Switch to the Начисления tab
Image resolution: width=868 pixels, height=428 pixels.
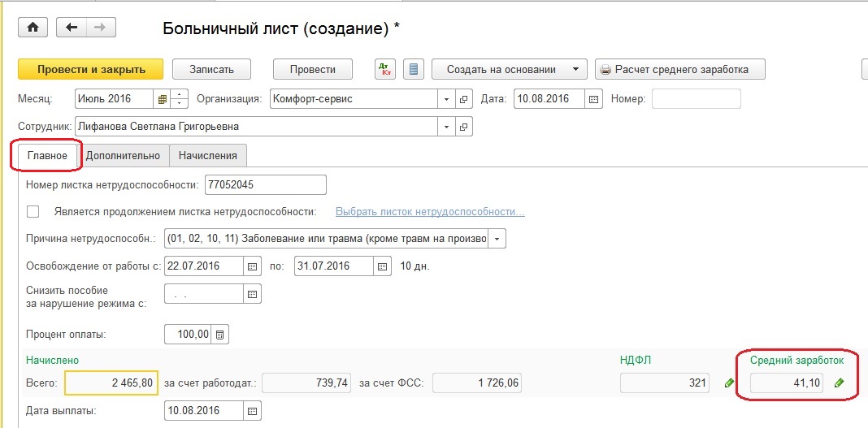(x=207, y=155)
